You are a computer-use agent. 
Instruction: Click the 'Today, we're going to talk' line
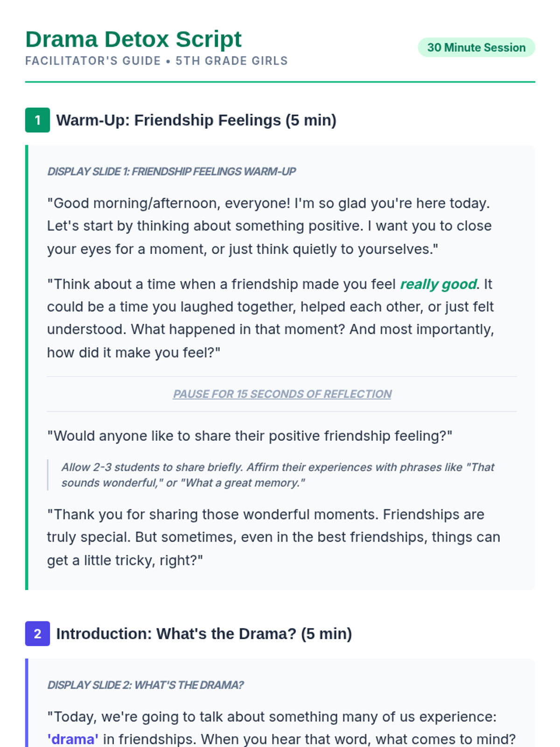point(272,717)
